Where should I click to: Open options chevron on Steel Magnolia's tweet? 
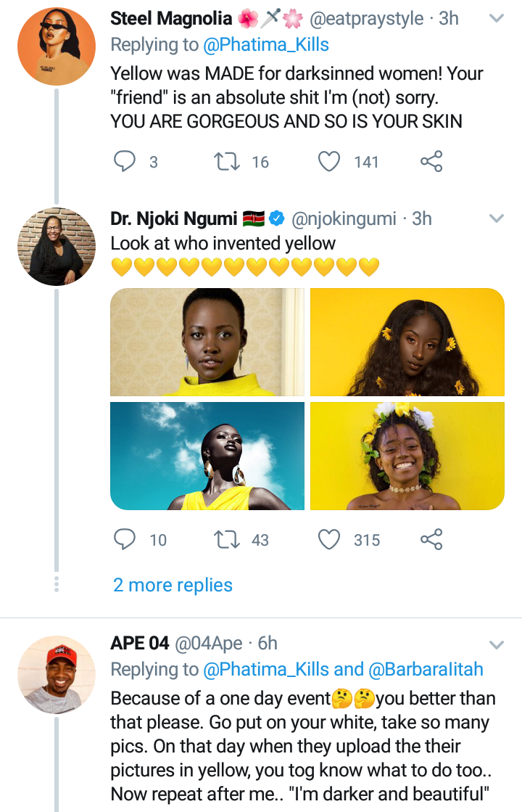coord(497,19)
